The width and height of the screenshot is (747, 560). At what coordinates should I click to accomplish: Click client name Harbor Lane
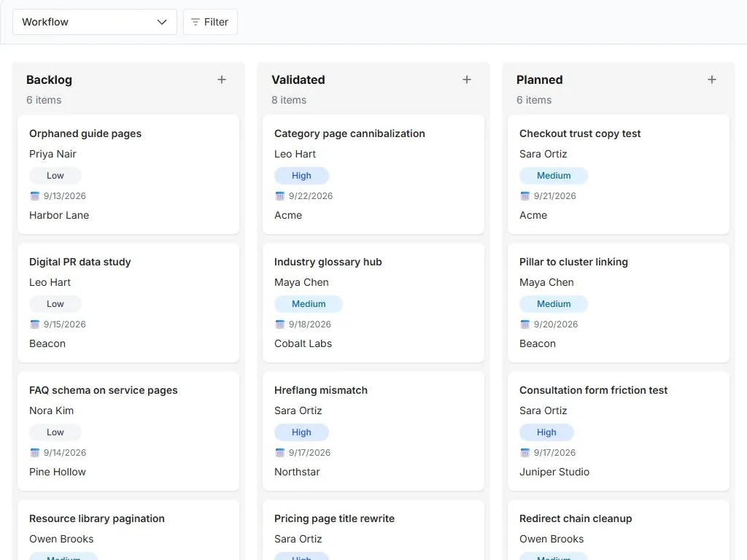pos(59,215)
